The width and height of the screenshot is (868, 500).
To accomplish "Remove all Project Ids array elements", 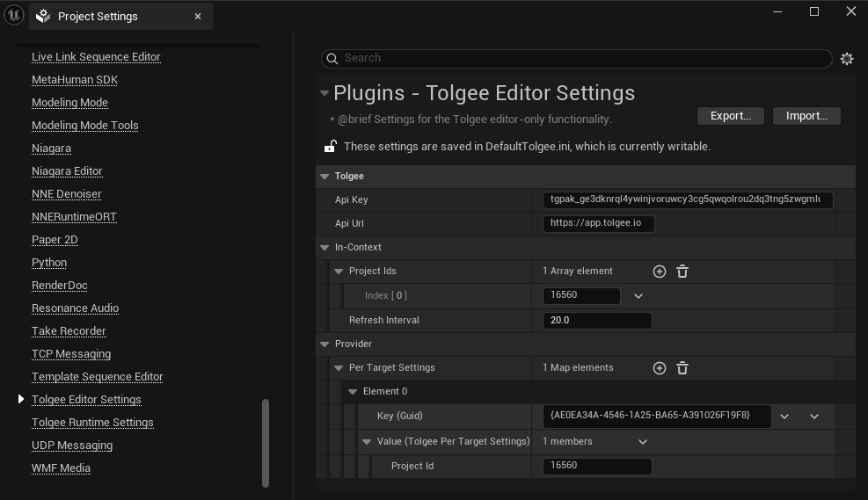I will (682, 272).
